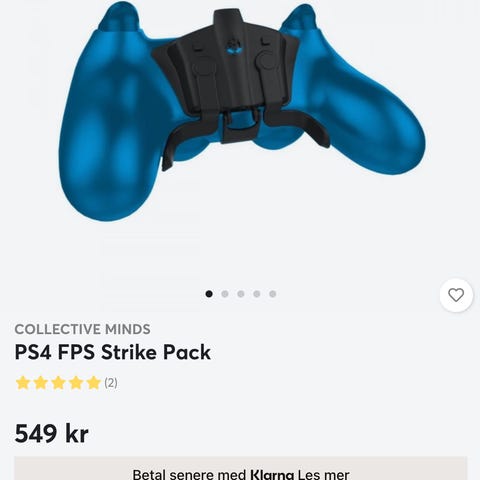Show the fourth product image via dot
The height and width of the screenshot is (480, 480).
point(257,294)
